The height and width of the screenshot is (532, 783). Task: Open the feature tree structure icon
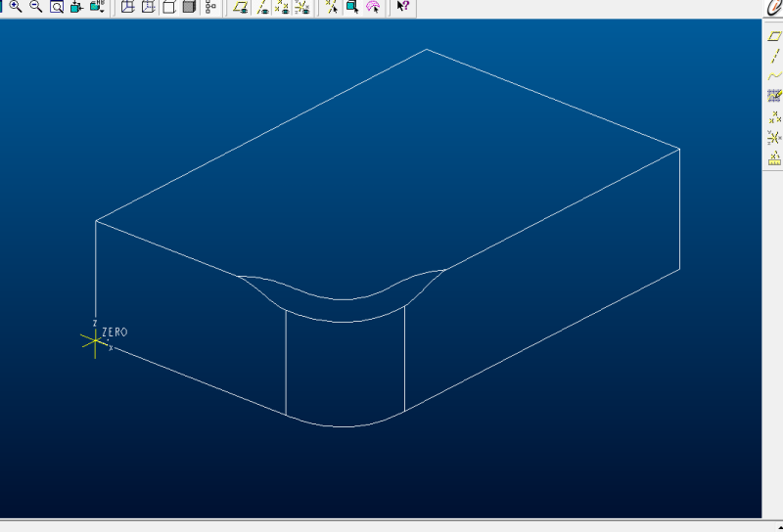click(x=210, y=7)
